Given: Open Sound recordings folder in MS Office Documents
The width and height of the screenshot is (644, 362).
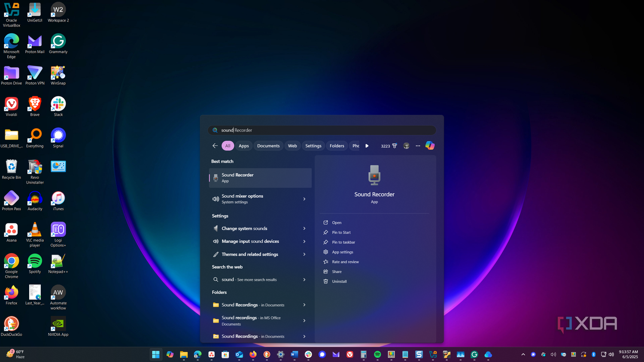Looking at the screenshot, I should [260, 321].
